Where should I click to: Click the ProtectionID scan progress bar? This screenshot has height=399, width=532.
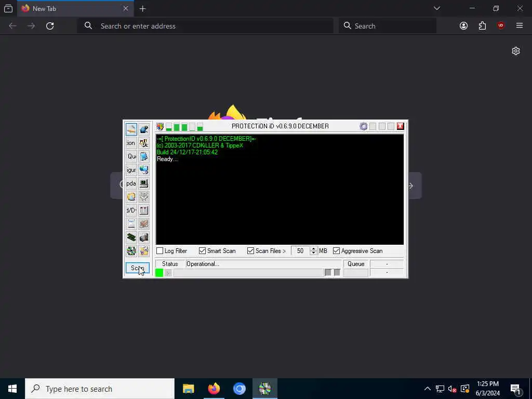click(x=249, y=273)
